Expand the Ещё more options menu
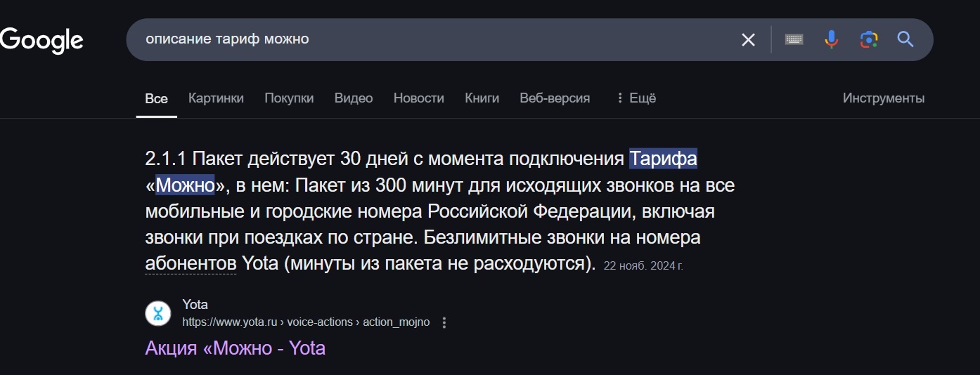 click(636, 98)
